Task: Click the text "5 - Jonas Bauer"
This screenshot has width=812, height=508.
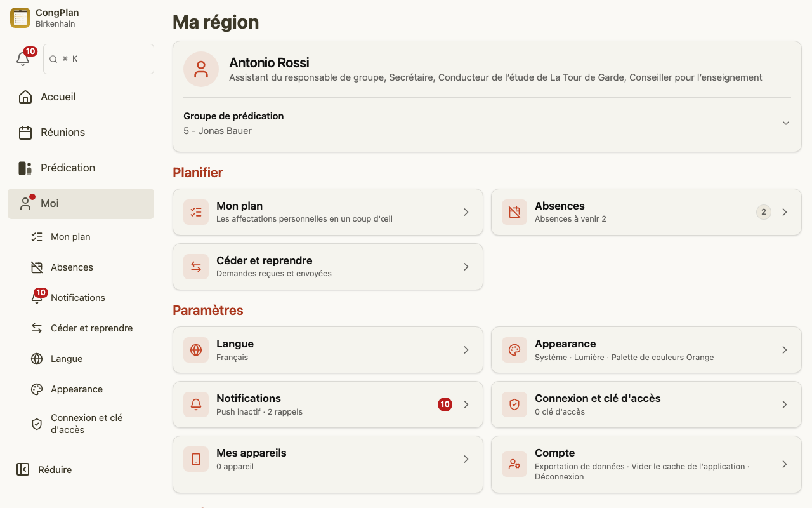Action: click(218, 131)
